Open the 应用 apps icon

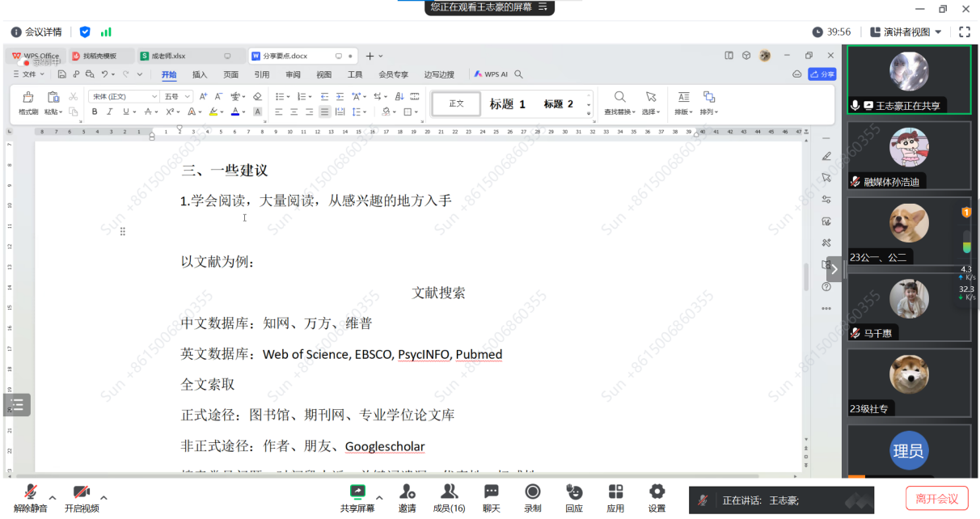click(615, 497)
